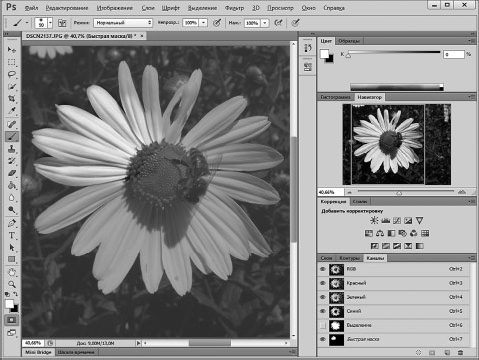Switch to the Гистограмма tab
Image resolution: width=479 pixels, height=360 pixels.
click(x=335, y=97)
